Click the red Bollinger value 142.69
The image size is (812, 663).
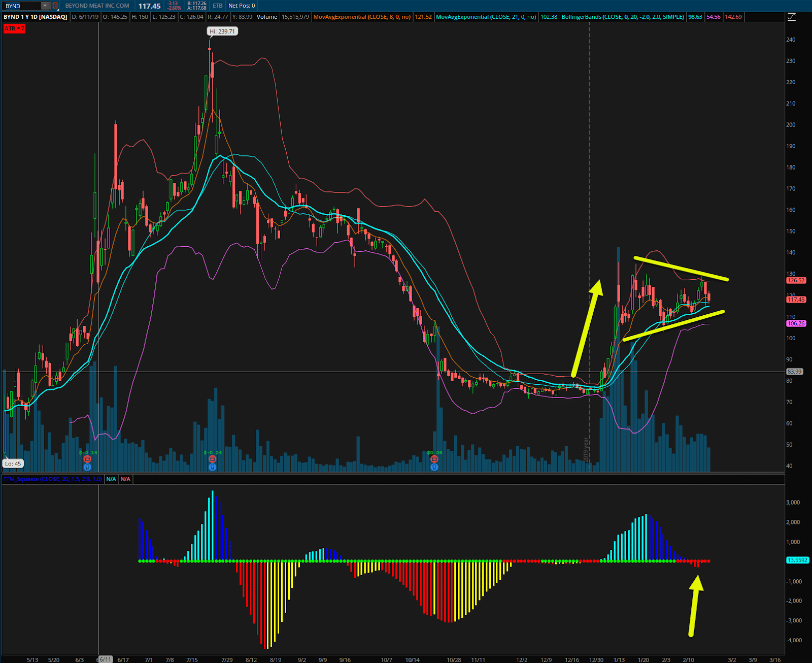pyautogui.click(x=733, y=17)
